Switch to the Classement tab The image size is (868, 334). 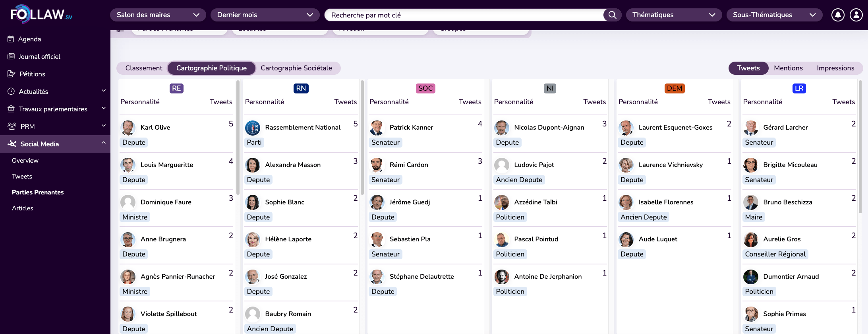[143, 68]
